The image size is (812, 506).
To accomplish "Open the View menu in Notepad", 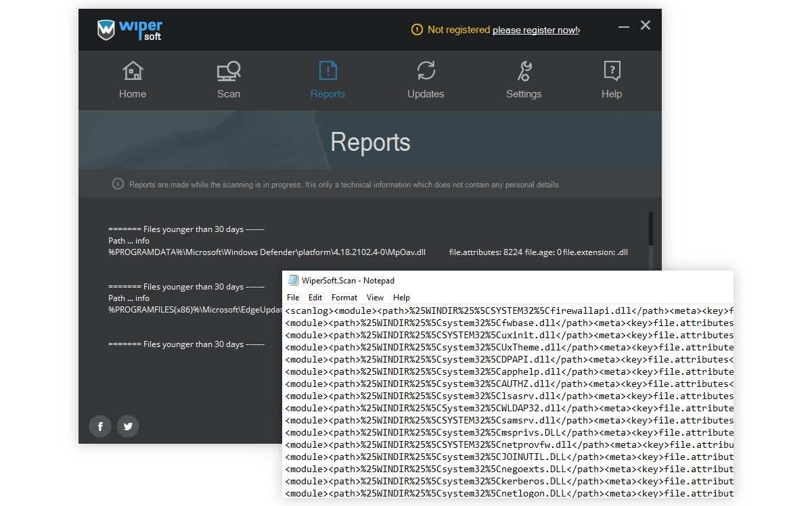I will point(375,298).
